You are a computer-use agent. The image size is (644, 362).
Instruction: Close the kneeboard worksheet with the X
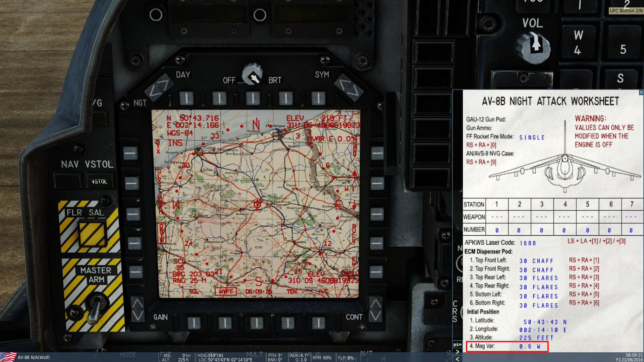(x=641, y=92)
